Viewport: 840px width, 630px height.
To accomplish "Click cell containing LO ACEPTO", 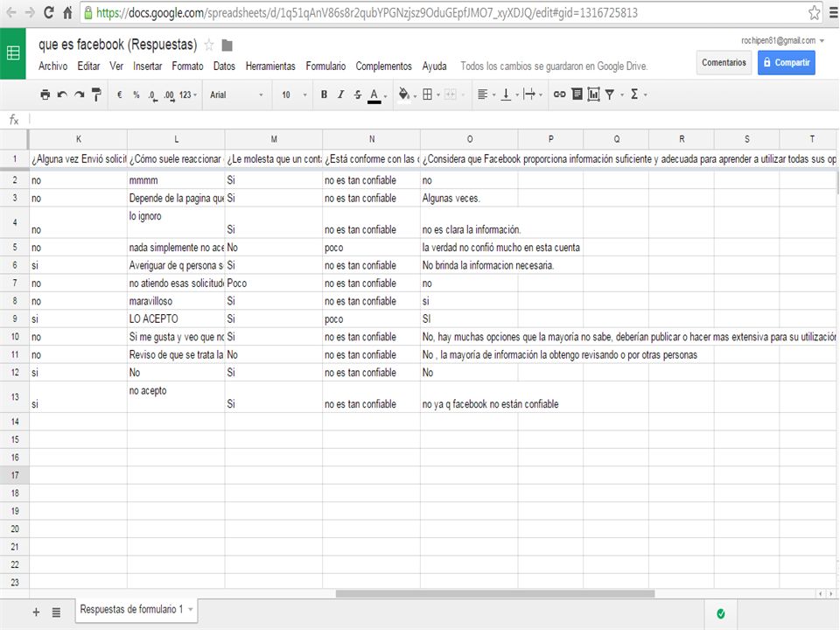I will coord(176,318).
